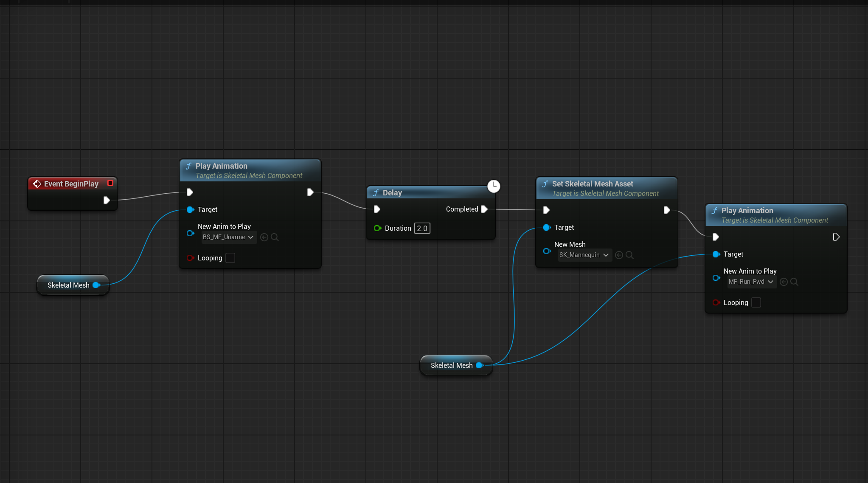Select the Event BeginPlay node title
This screenshot has width=868, height=483.
point(71,184)
